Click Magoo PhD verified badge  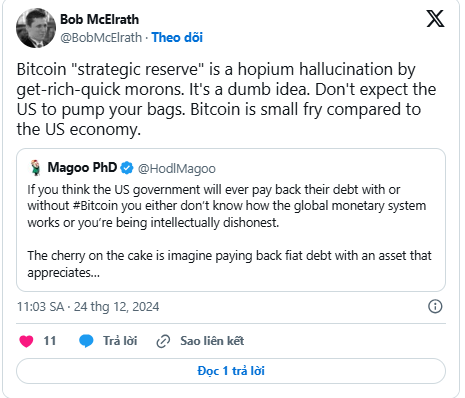click(x=127, y=168)
